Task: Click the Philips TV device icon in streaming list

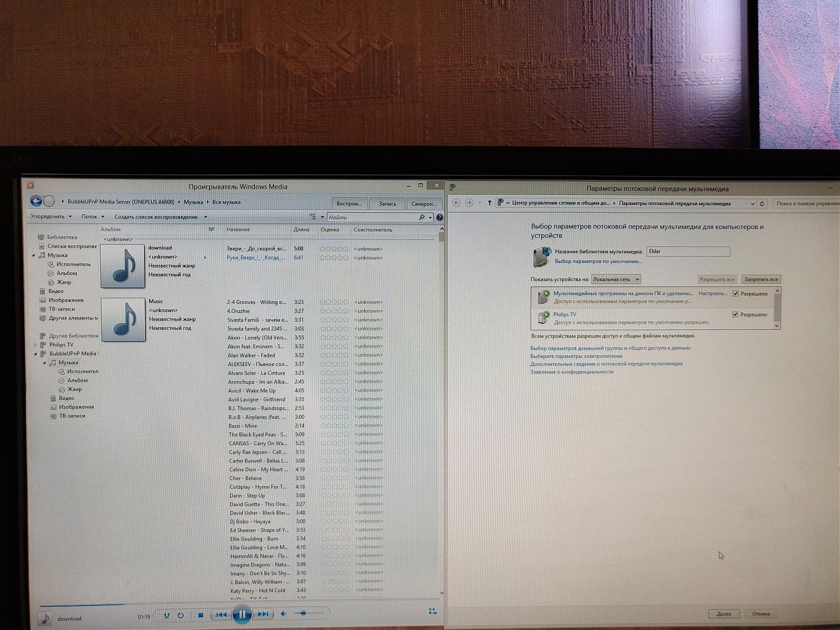Action: pyautogui.click(x=544, y=318)
